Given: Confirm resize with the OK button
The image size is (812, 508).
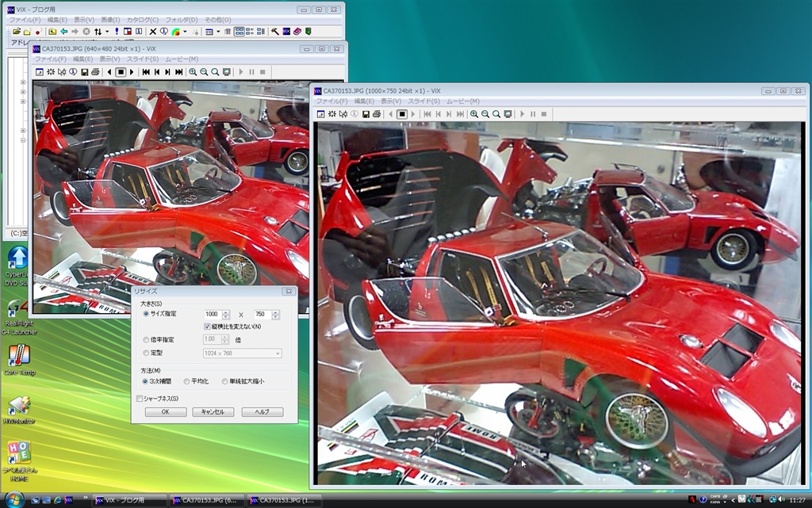Looking at the screenshot, I should [x=166, y=412].
